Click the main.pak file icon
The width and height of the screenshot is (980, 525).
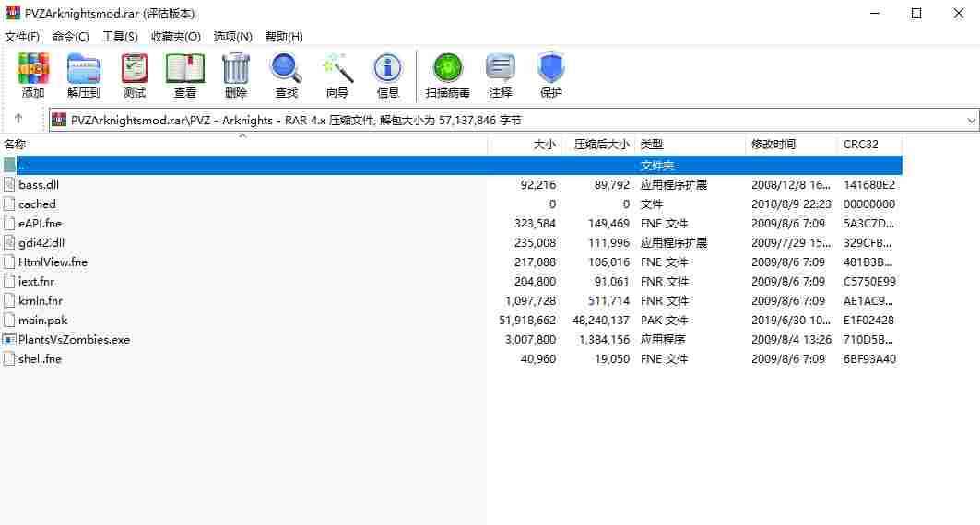click(x=8, y=321)
